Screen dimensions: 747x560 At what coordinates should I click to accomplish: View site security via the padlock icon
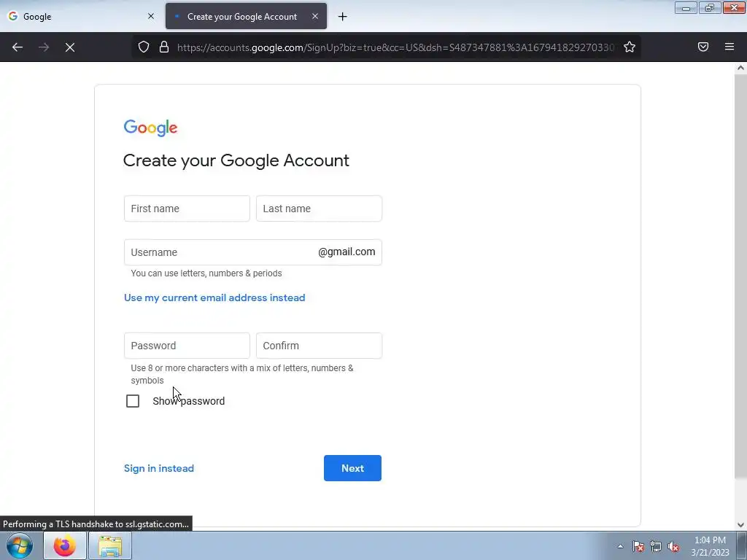tap(164, 47)
